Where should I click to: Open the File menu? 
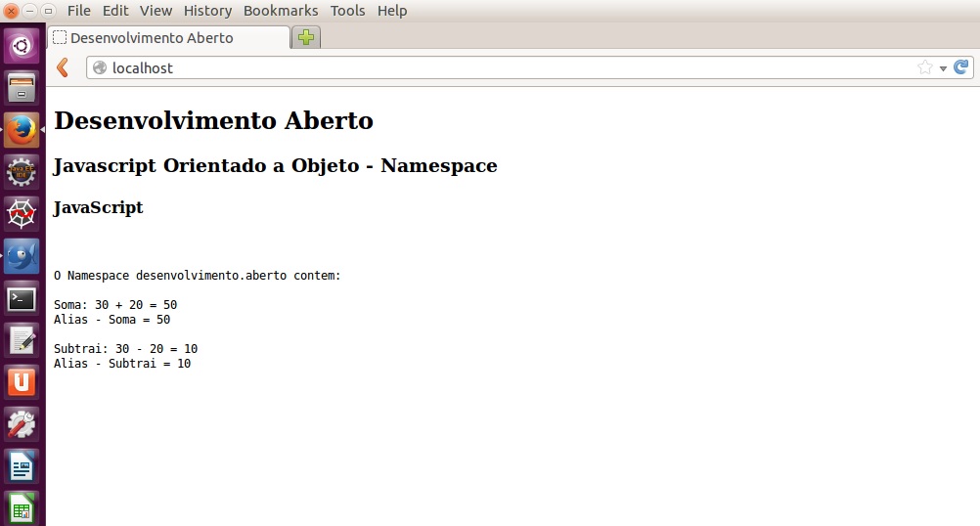78,11
